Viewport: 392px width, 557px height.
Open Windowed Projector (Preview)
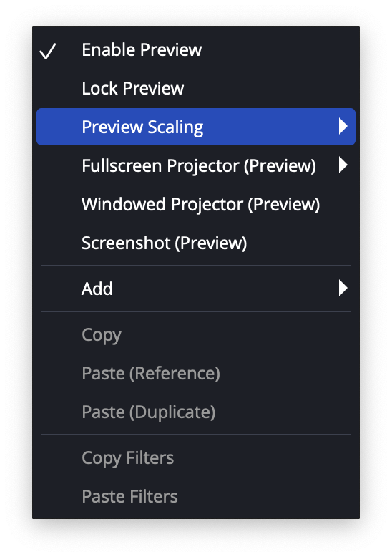coord(196,204)
